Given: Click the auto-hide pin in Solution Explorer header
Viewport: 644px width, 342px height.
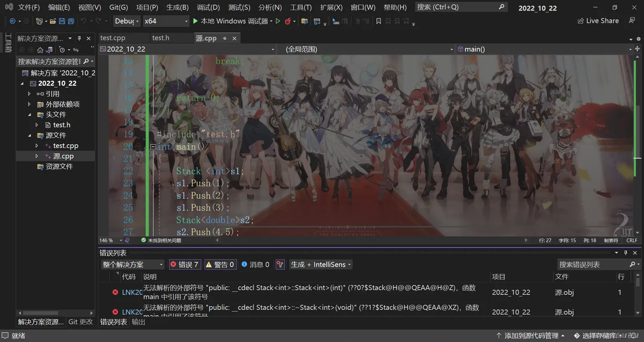Looking at the screenshot, I should [x=79, y=38].
